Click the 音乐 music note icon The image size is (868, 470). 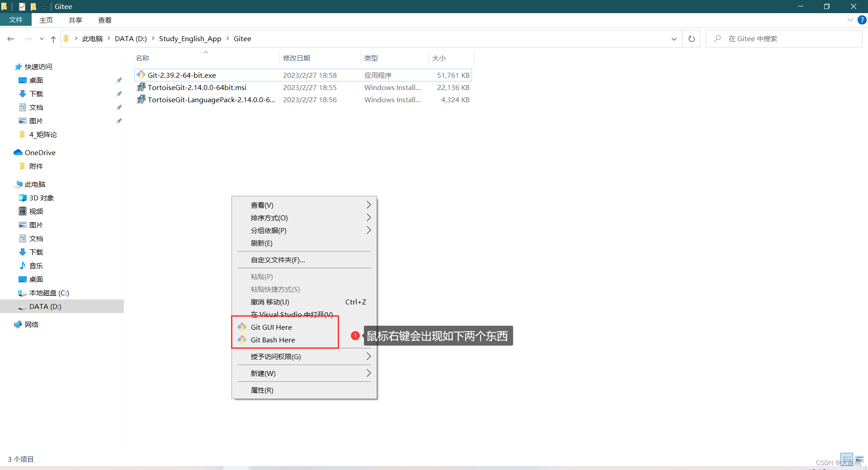coord(23,266)
